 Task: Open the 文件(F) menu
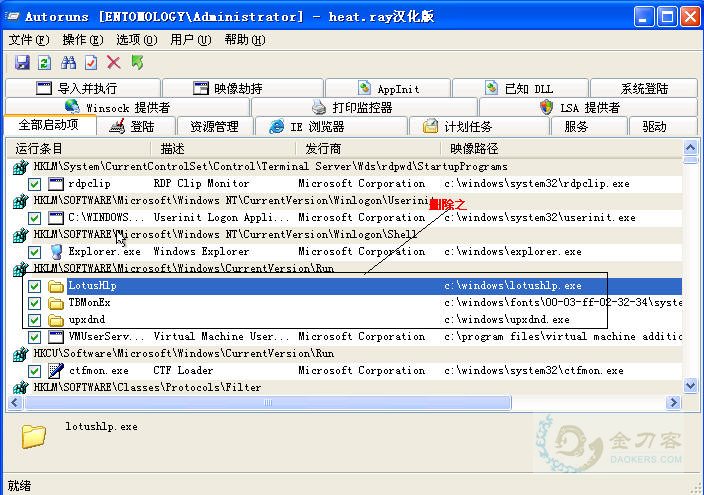29,40
